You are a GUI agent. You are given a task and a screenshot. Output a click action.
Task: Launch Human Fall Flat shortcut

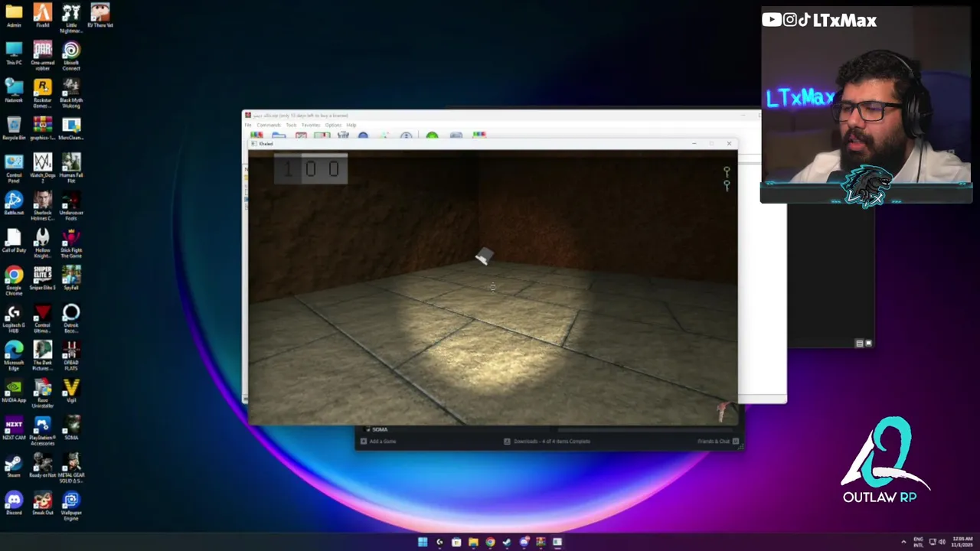(71, 168)
